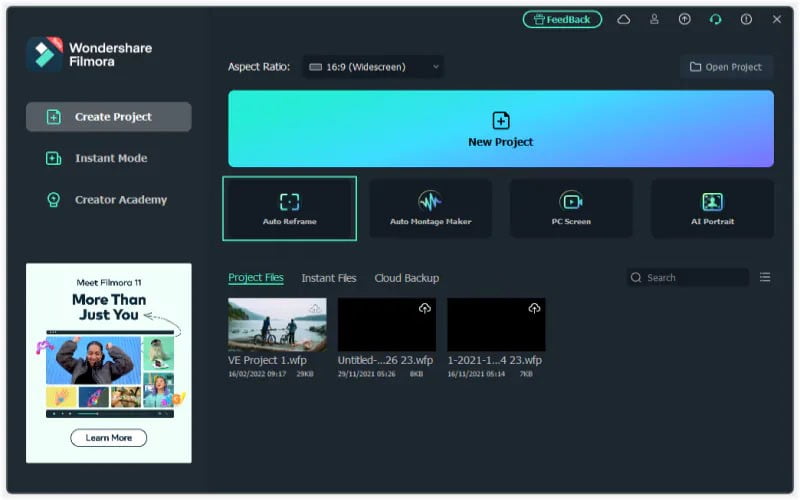The height and width of the screenshot is (500, 800).
Task: Toggle the list view icon
Action: [x=765, y=277]
